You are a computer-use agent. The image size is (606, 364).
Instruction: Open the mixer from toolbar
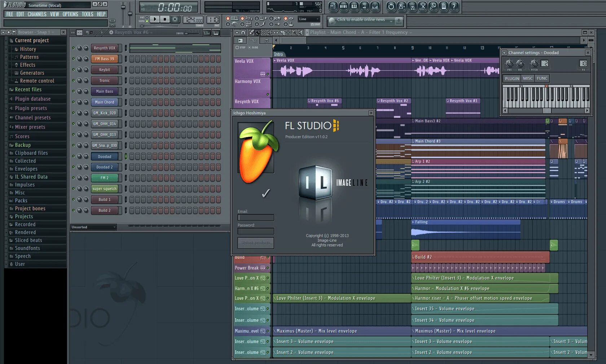click(x=375, y=6)
